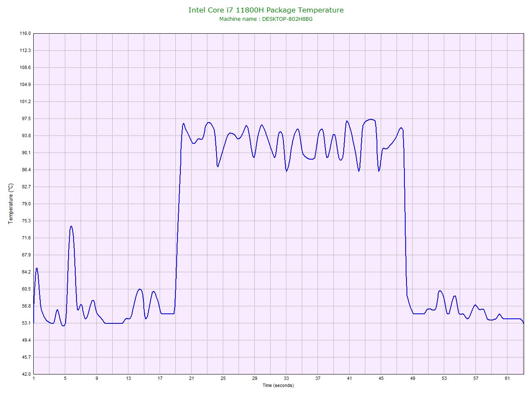
Task: Click the time axis label 9
Action: point(96,378)
